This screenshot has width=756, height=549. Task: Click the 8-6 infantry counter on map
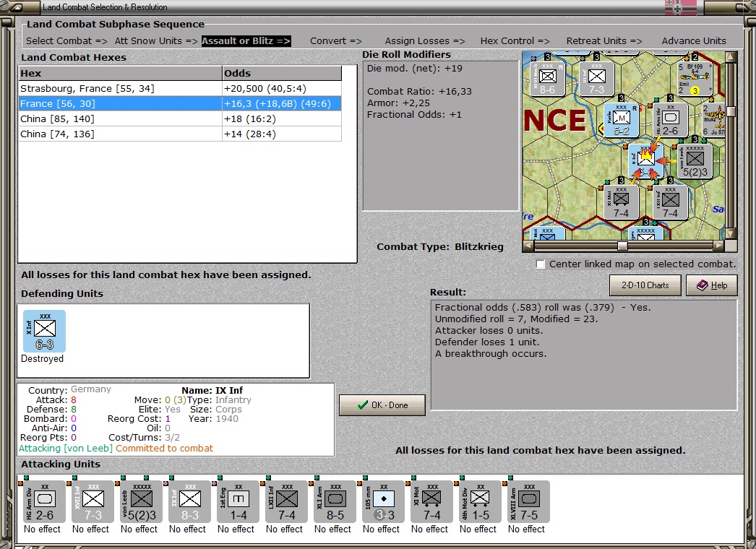click(548, 79)
